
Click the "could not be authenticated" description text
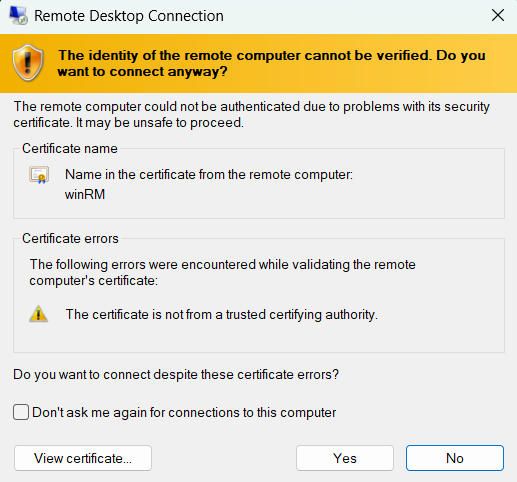251,115
